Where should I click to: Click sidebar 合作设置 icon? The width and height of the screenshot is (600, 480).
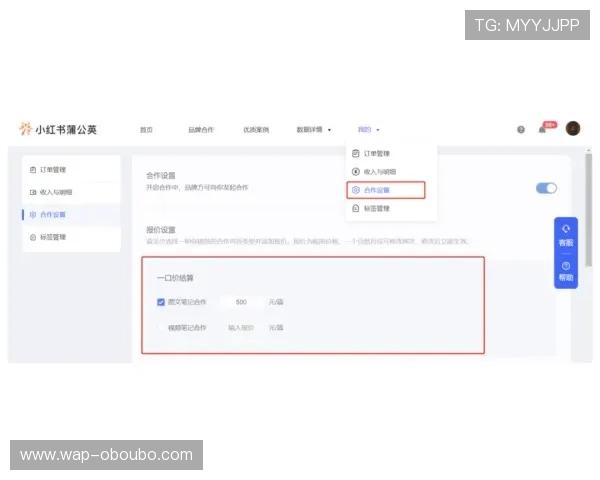click(33, 215)
